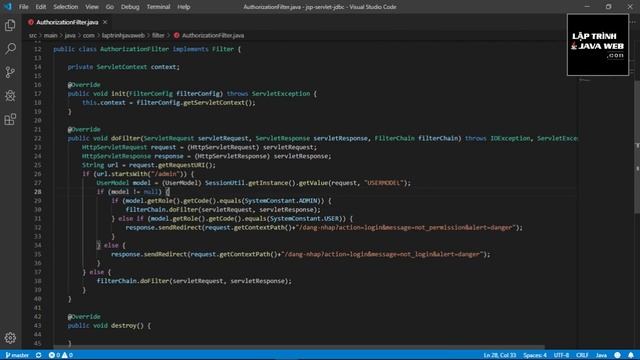The image size is (640, 360).
Task: Open the Source Control view
Action: [10, 72]
